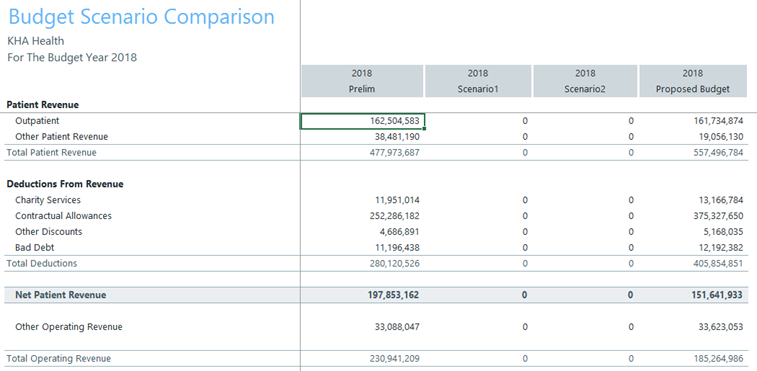The height and width of the screenshot is (371, 757).
Task: Select the 2018 Scenario2 column header
Action: (585, 81)
